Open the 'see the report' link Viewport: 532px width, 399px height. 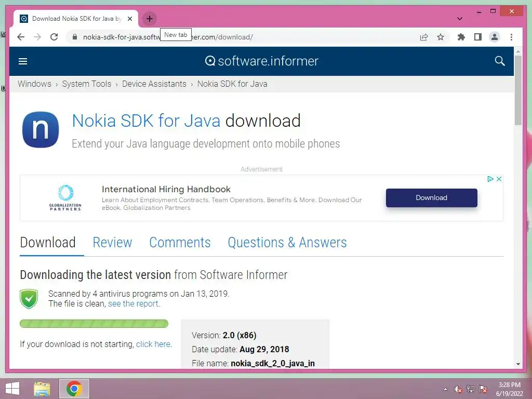(x=133, y=303)
